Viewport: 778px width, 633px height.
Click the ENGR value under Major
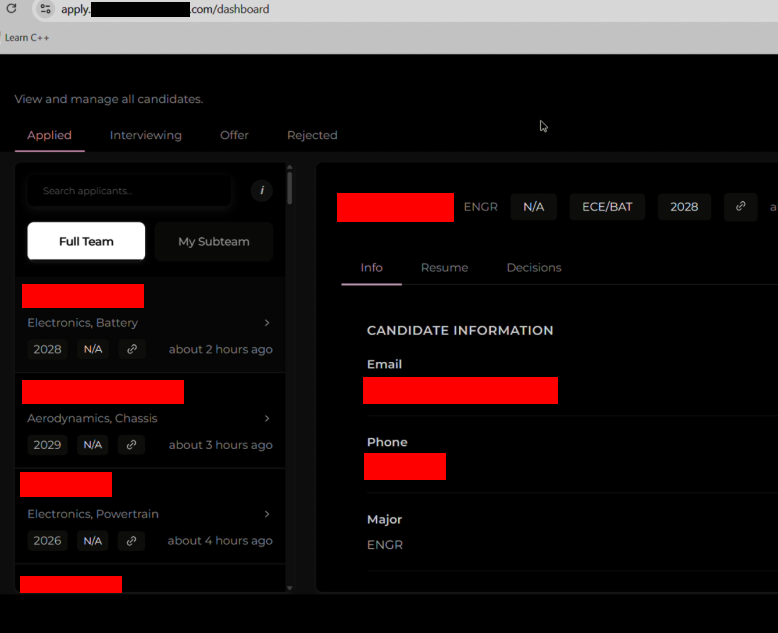385,545
